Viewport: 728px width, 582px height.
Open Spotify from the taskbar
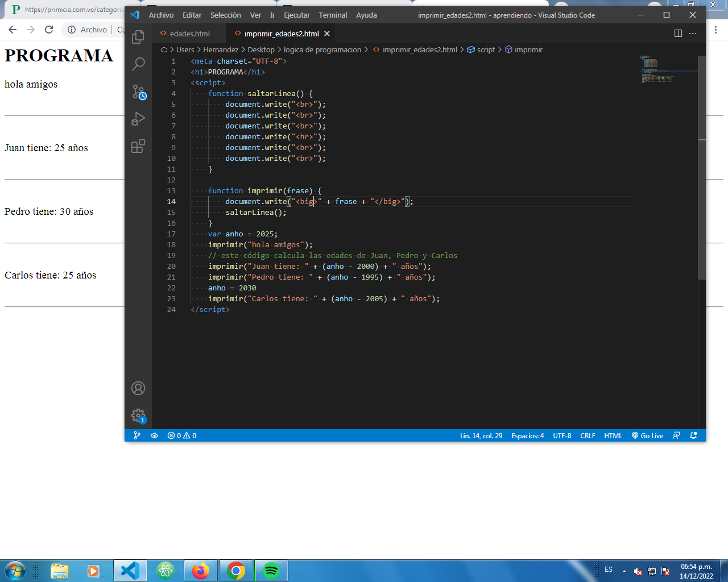[271, 571]
